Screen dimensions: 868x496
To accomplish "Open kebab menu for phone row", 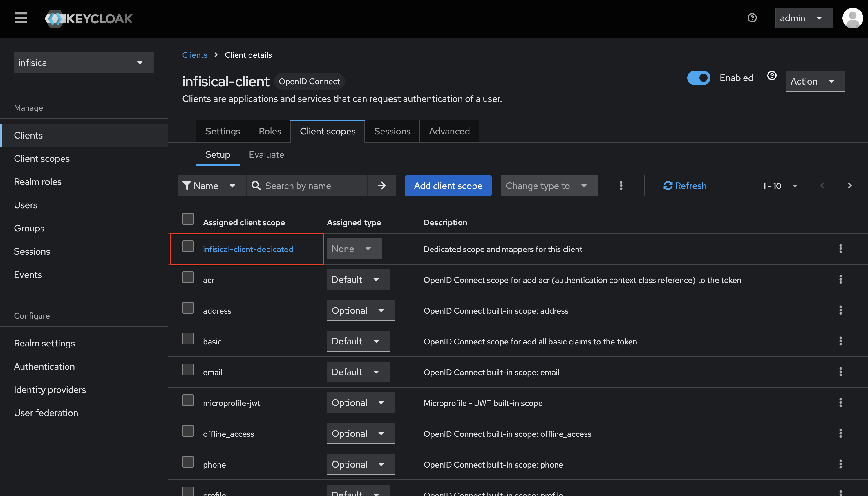I will coord(840,464).
